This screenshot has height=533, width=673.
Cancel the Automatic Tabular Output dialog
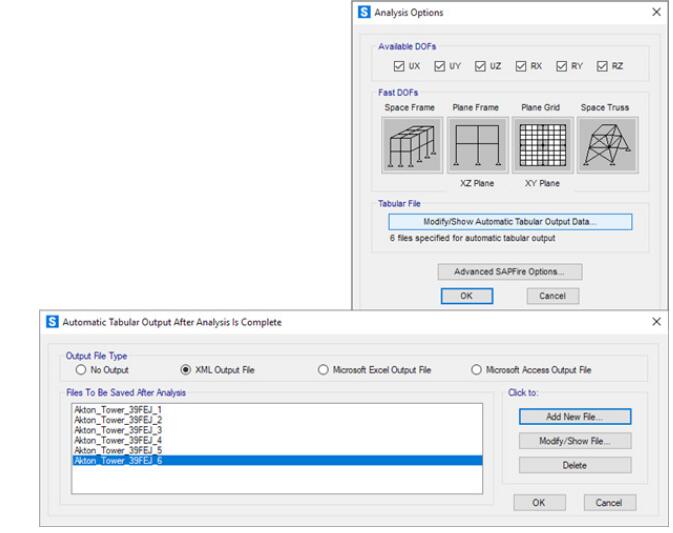point(609,503)
